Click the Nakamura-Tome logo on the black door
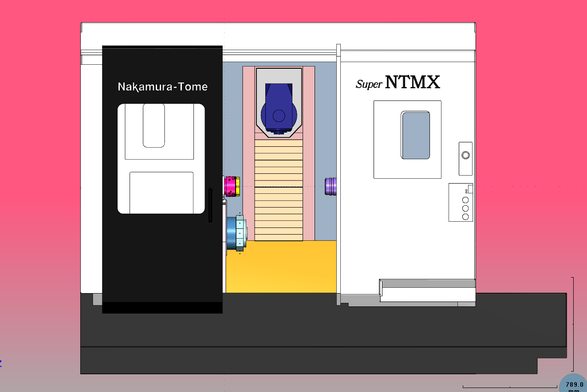 163,86
